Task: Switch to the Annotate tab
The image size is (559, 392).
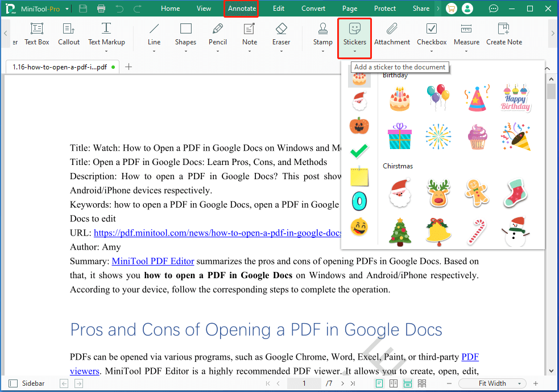Action: coord(242,9)
